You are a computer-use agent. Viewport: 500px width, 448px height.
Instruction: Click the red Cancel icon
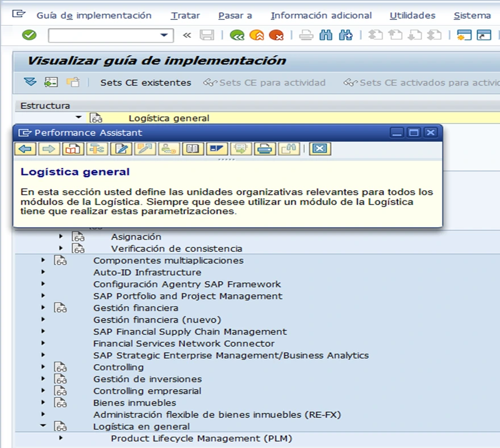pos(276,35)
